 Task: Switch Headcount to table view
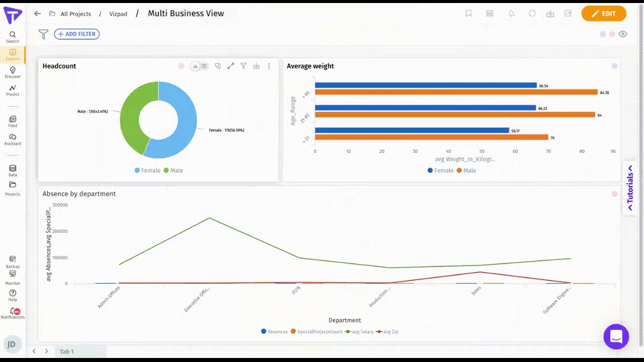click(x=204, y=66)
